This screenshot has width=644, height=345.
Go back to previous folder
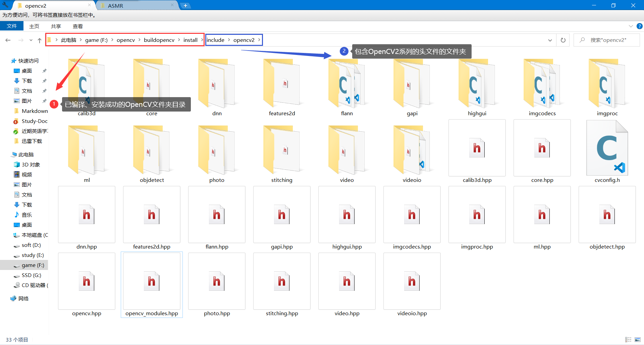click(x=8, y=40)
